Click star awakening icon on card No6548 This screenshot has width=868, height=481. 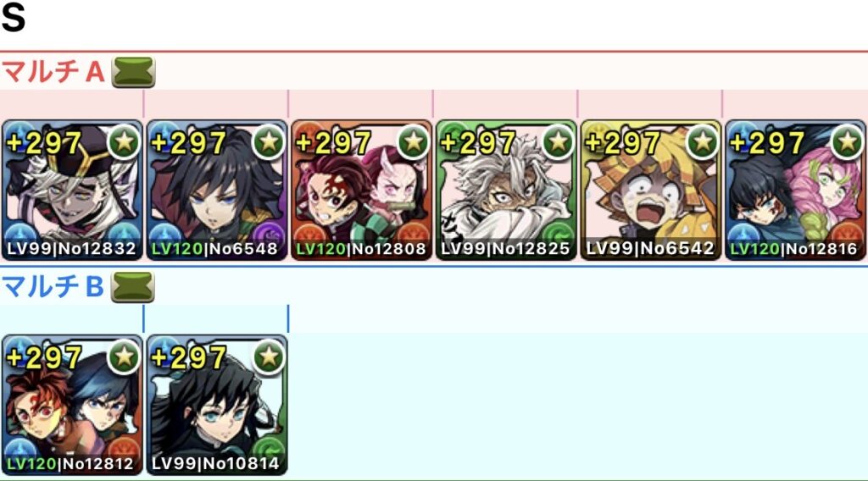pos(269,142)
